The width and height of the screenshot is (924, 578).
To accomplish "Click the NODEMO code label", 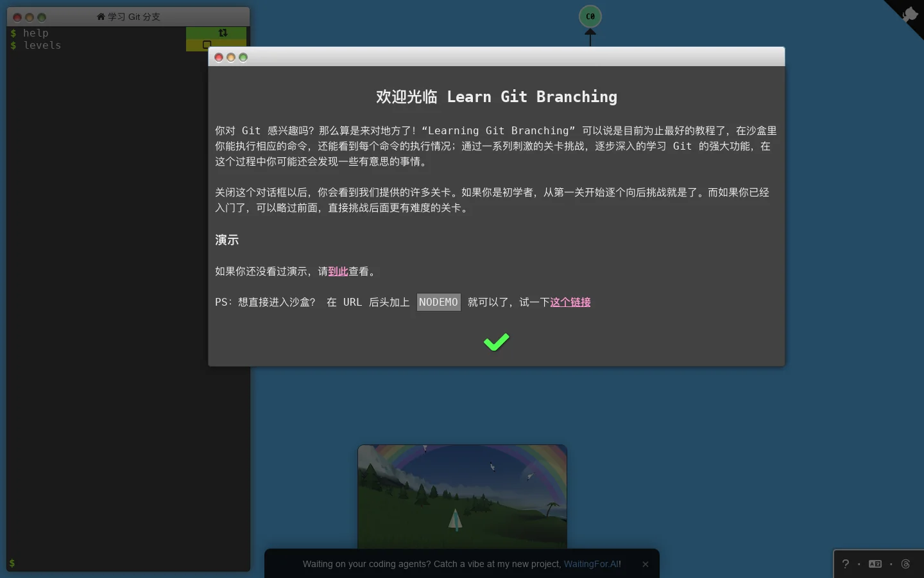I will 438,302.
